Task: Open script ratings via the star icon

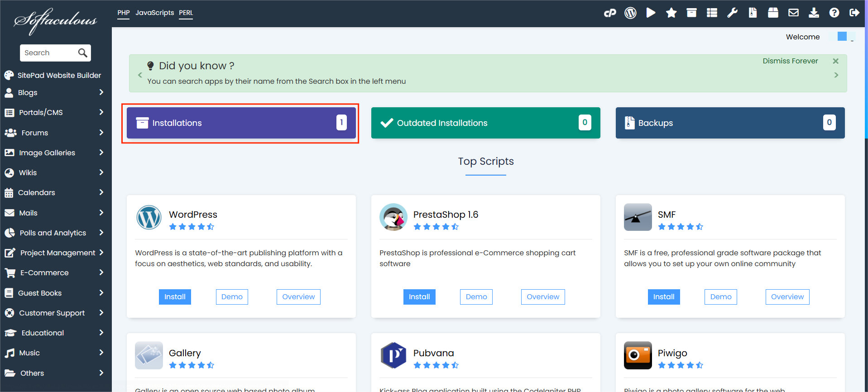Action: pos(671,13)
